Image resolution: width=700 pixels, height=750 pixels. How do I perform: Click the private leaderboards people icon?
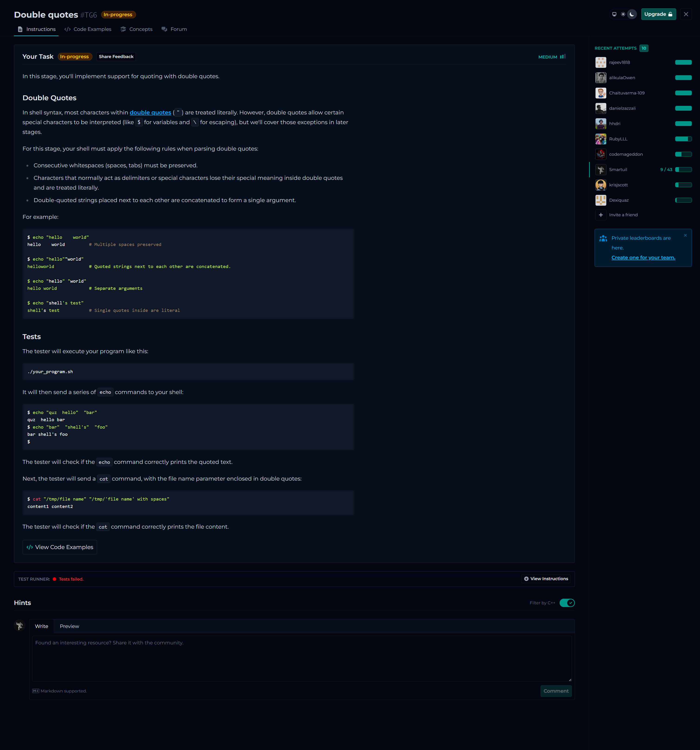[603, 238]
